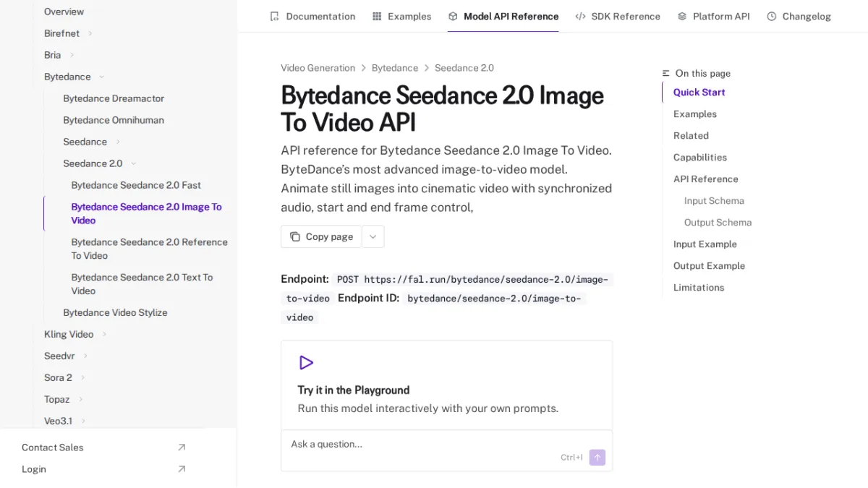Screen dimensions: 868x488
Task: Expand the Birefnet sidebar section
Action: (x=90, y=33)
